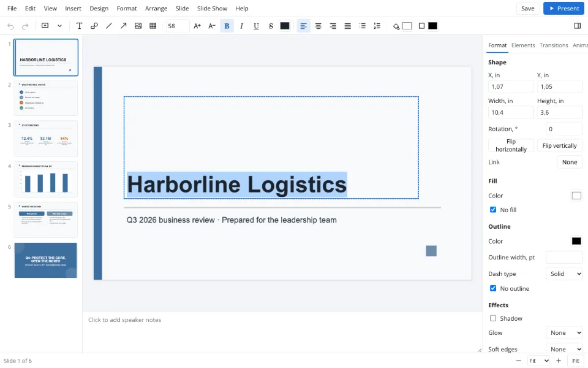Viewport: 588px width, 368px height.
Task: Click the font size field showing 58
Action: coord(178,26)
